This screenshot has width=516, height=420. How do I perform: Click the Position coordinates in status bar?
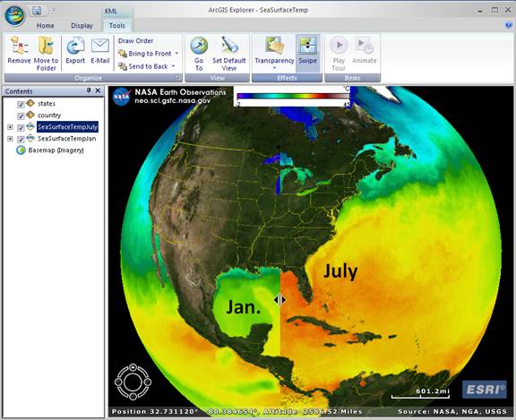click(x=236, y=411)
